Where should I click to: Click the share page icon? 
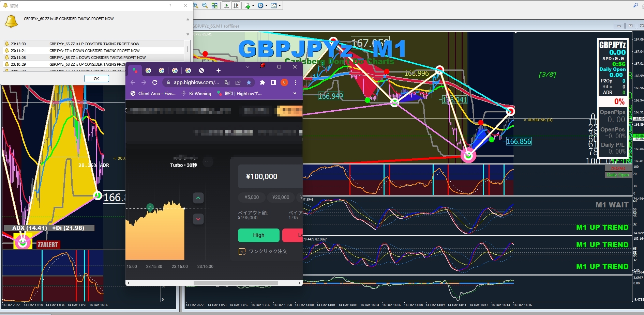pyautogui.click(x=238, y=82)
